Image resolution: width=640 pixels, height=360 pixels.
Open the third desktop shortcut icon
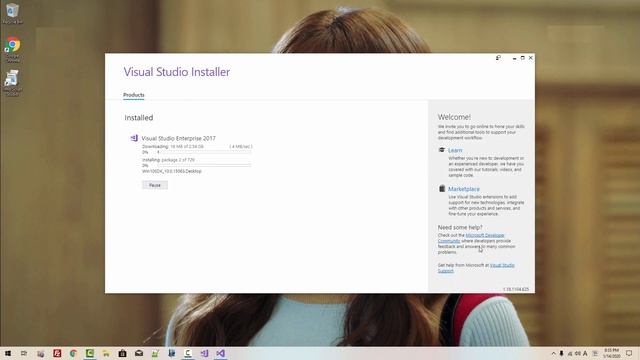(x=12, y=83)
